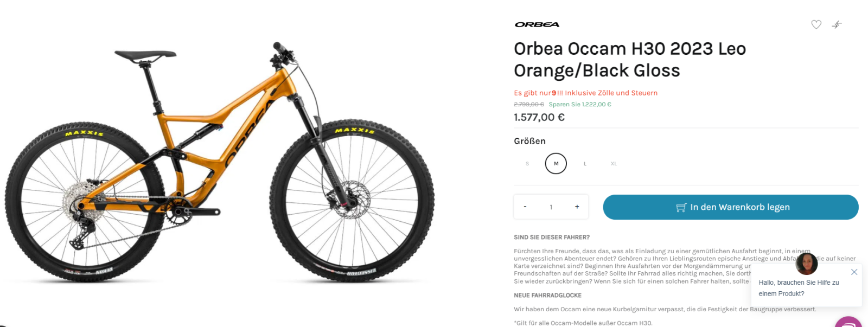Open the purple chat widget button
This screenshot has height=327, width=868.
(849, 323)
